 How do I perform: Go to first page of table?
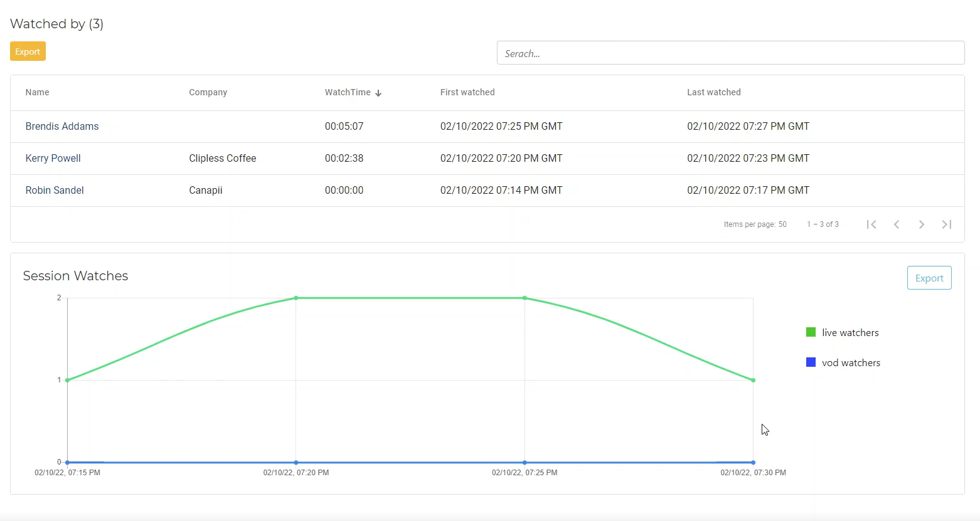tap(871, 224)
